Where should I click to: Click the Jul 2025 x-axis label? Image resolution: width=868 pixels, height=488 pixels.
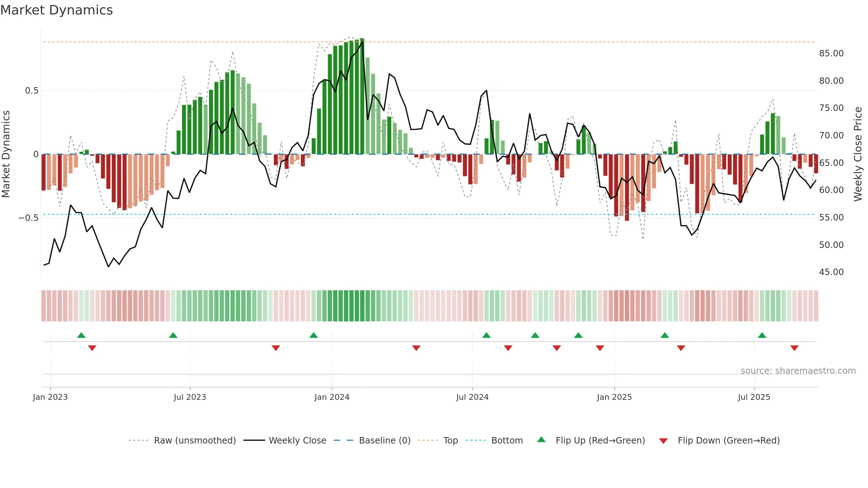click(754, 397)
